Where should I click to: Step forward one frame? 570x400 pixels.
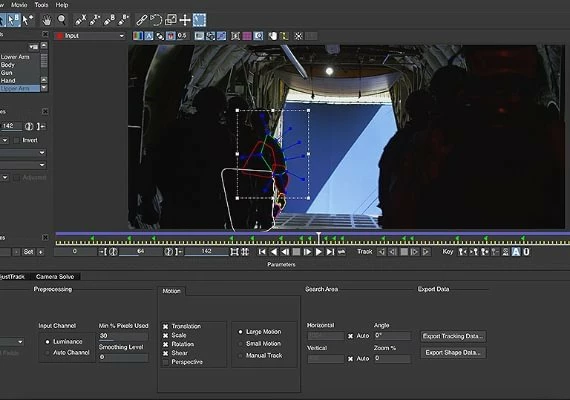pos(308,252)
